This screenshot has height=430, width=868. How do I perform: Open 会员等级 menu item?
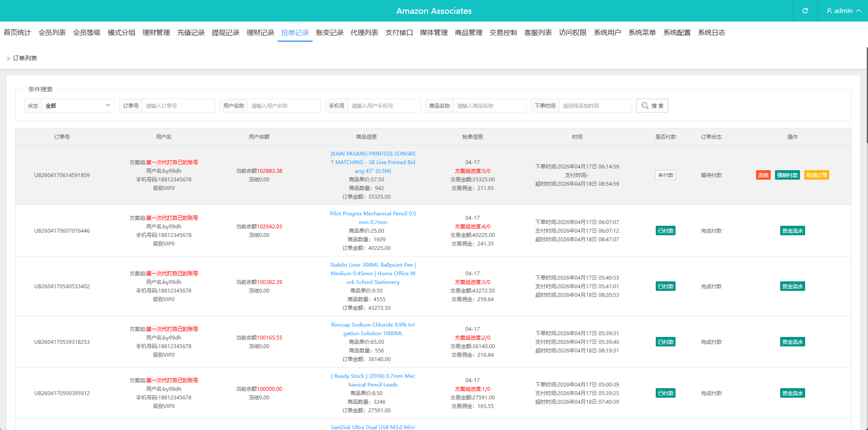pyautogui.click(x=87, y=32)
